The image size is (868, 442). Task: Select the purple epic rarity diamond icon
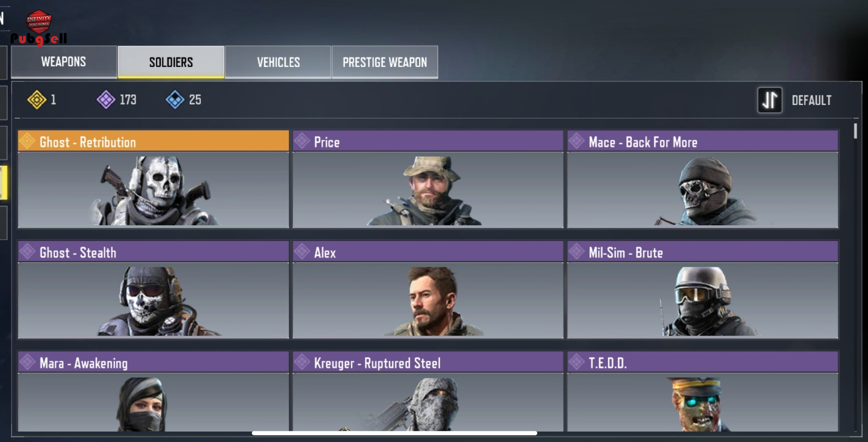tap(106, 99)
